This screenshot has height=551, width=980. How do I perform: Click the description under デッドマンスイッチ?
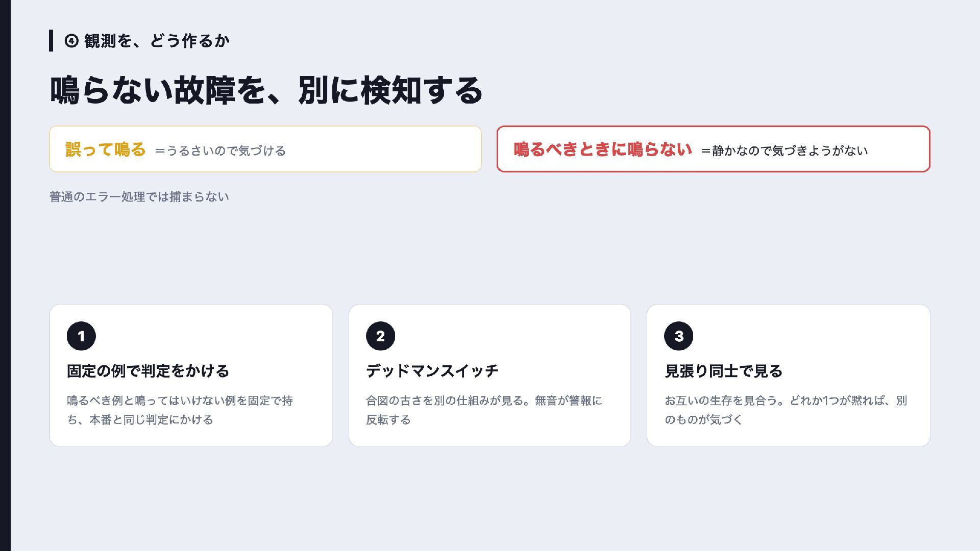tap(484, 410)
